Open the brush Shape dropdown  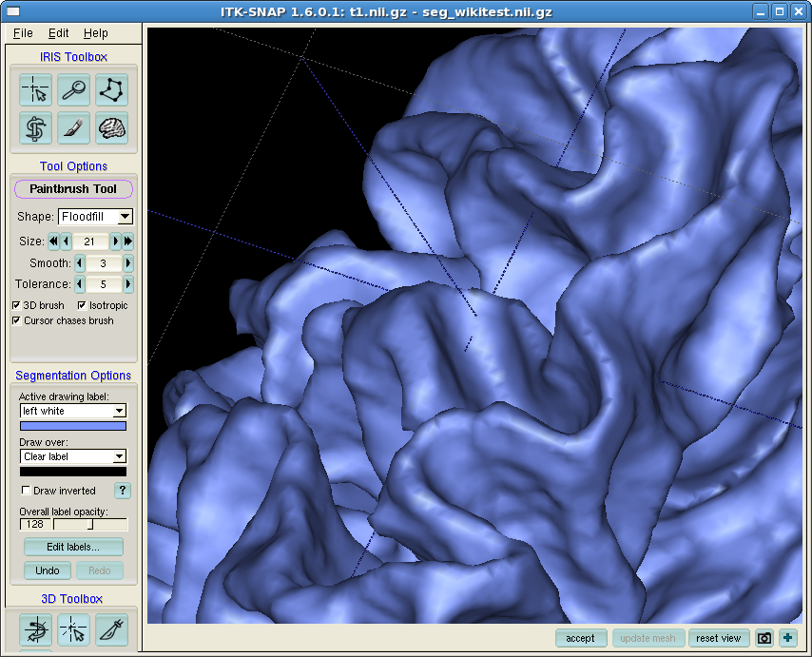95,217
